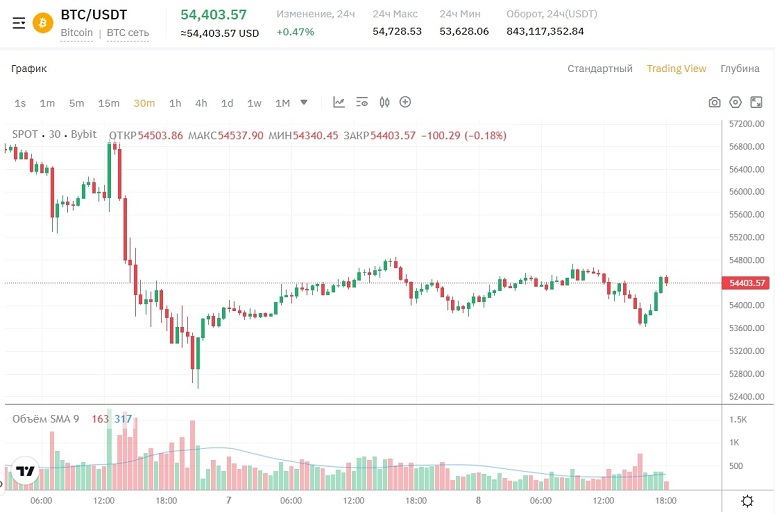The height and width of the screenshot is (514, 775).
Task: Click the orange Bitcoin coin icon
Action: (43, 23)
